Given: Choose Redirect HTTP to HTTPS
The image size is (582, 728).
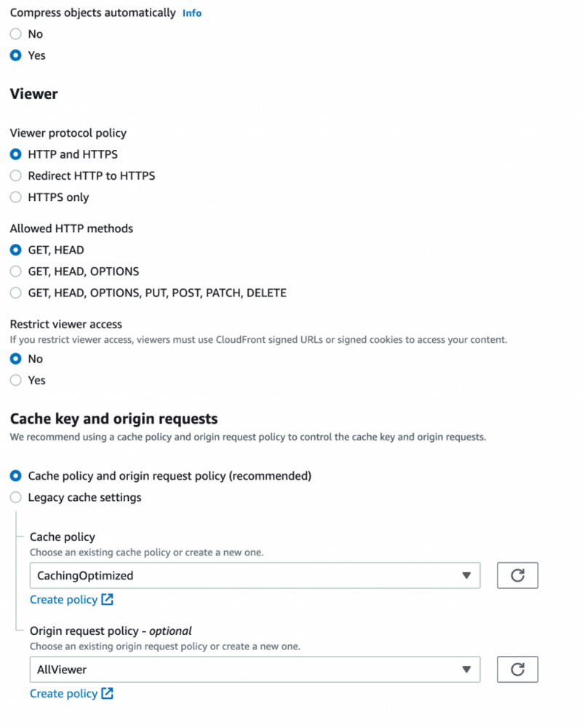Looking at the screenshot, I should pos(16,175).
